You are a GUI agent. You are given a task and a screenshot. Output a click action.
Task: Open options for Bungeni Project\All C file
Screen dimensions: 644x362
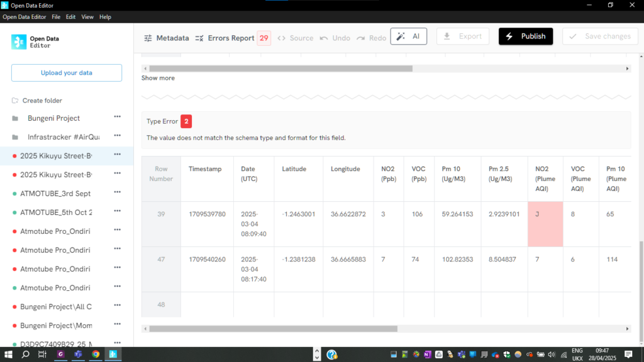(118, 305)
